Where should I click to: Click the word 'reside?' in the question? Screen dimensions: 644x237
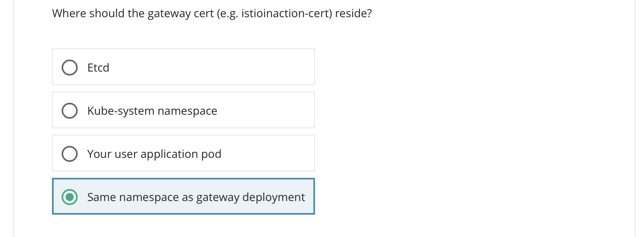(353, 14)
